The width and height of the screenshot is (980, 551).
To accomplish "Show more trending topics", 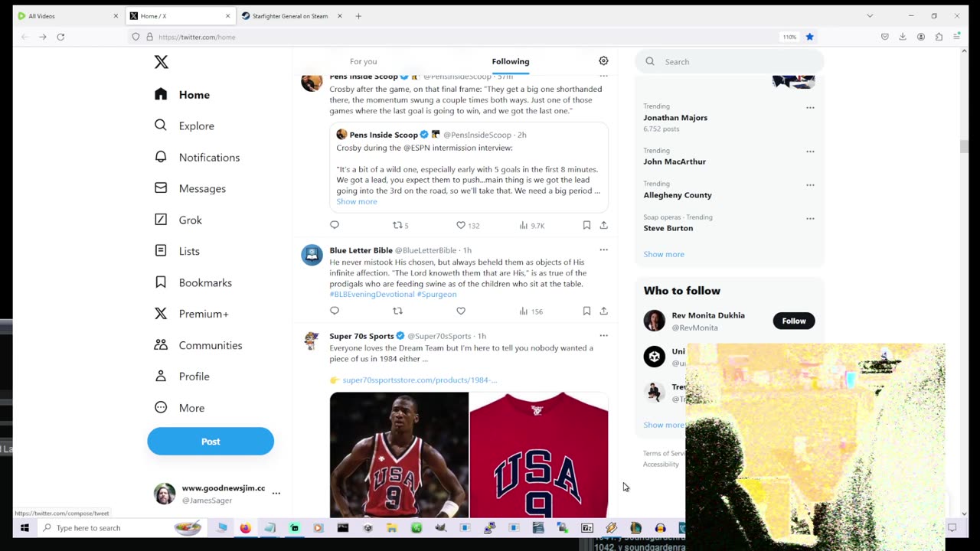I will tap(664, 254).
